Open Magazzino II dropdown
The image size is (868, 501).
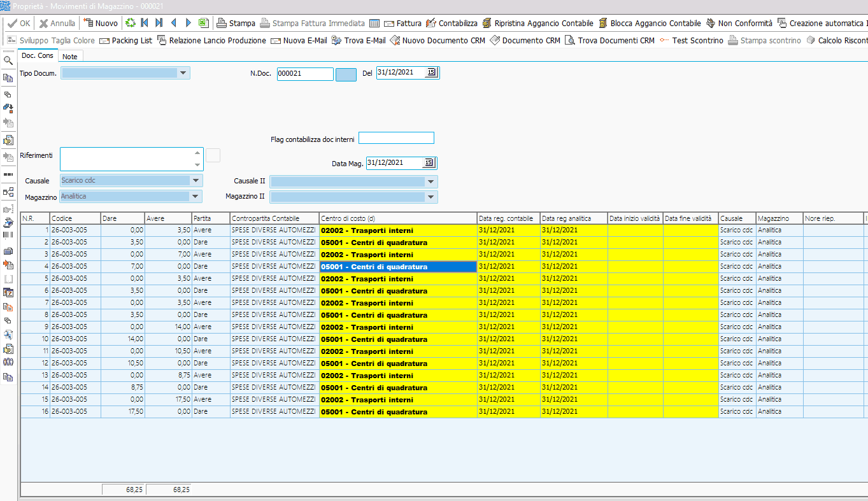click(431, 197)
